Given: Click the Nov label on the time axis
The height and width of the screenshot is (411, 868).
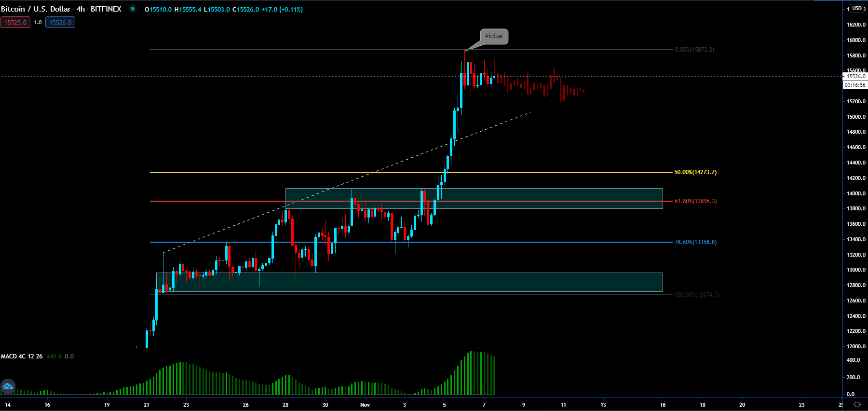Looking at the screenshot, I should (365, 405).
